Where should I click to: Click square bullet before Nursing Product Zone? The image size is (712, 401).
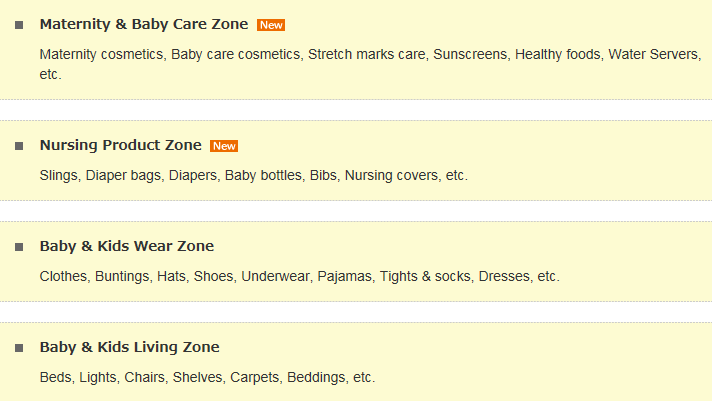19,146
